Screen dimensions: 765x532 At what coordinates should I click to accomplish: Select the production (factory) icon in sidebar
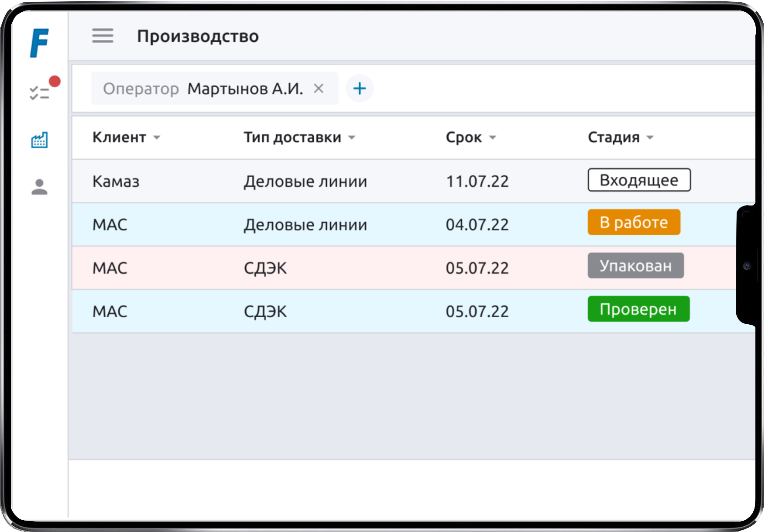coord(39,140)
